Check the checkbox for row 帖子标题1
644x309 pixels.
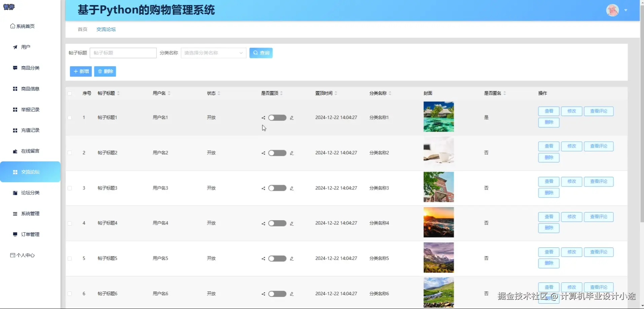(x=70, y=118)
